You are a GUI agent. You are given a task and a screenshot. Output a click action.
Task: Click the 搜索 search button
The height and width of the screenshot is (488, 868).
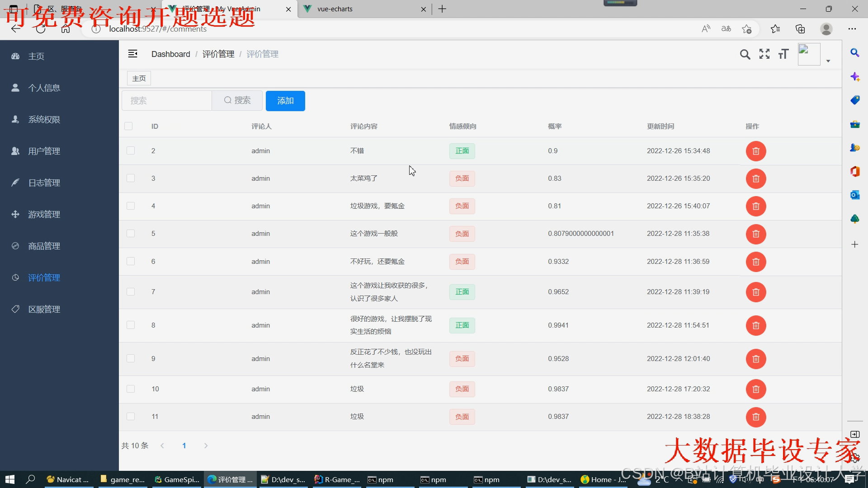coord(237,100)
